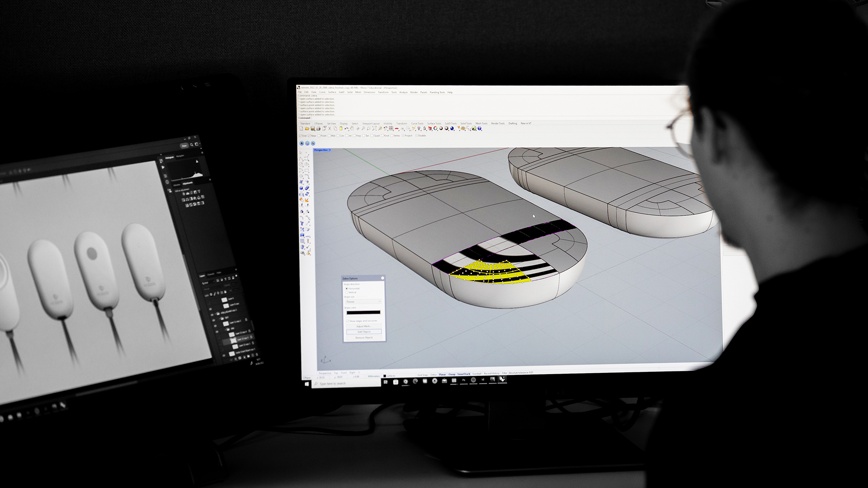
Task: Toggle the End osnap checkbox
Action: (x=300, y=136)
